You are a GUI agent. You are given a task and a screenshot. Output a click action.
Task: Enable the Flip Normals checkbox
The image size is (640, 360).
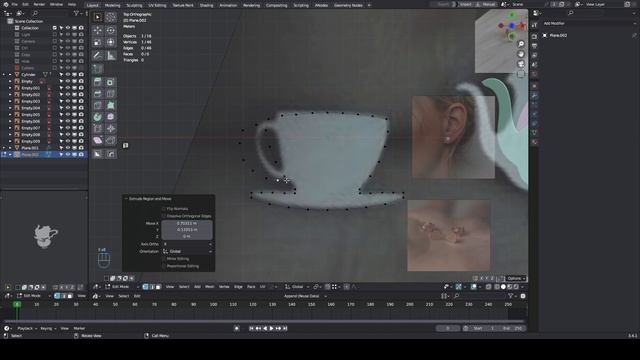[164, 209]
